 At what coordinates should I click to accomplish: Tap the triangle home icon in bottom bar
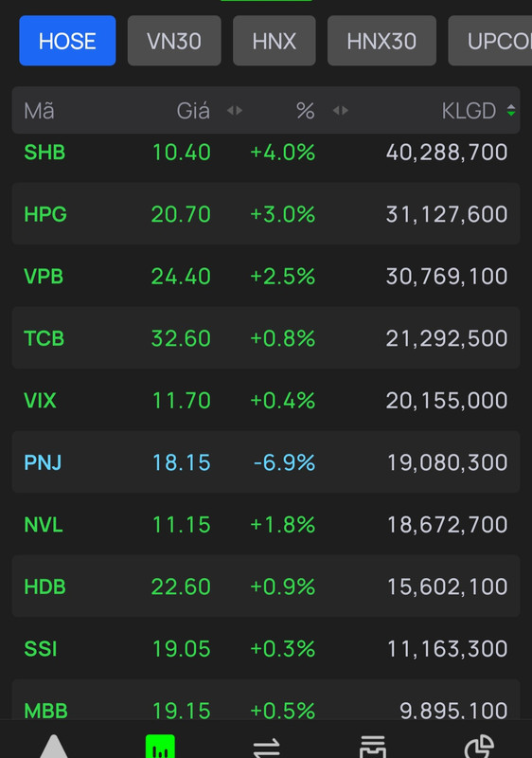click(54, 747)
